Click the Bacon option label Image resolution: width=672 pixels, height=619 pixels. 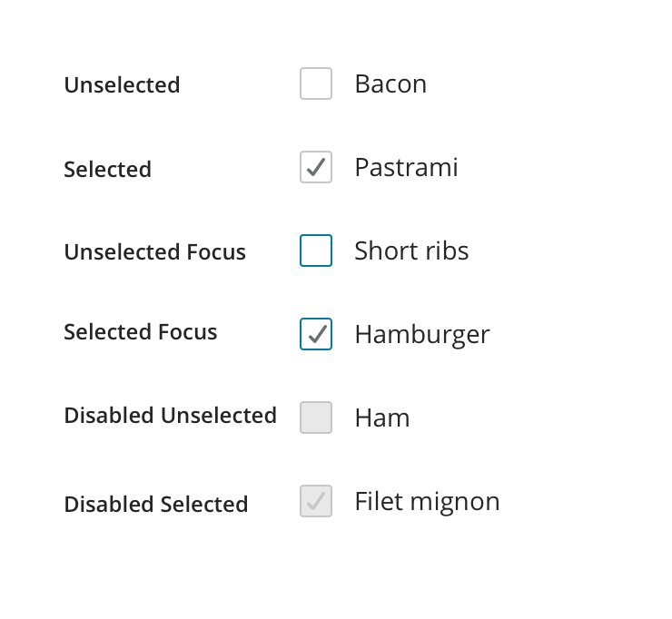(x=390, y=84)
